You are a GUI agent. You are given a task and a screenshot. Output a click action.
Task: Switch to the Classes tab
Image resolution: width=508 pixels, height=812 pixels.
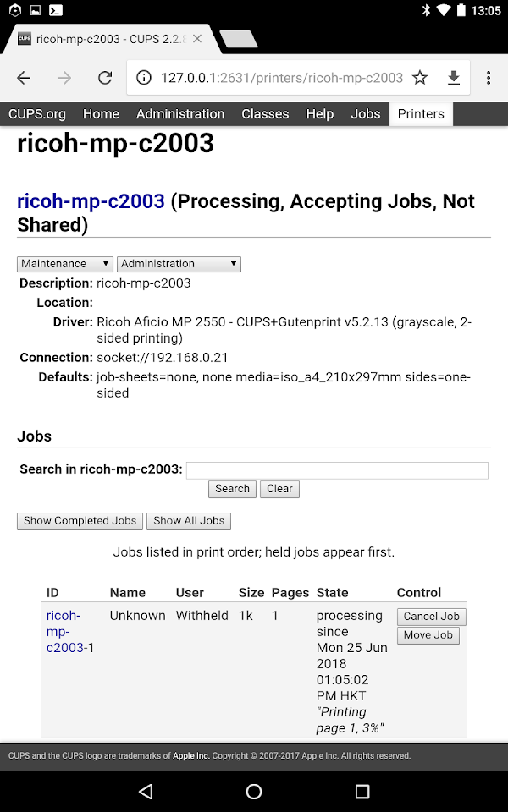265,114
